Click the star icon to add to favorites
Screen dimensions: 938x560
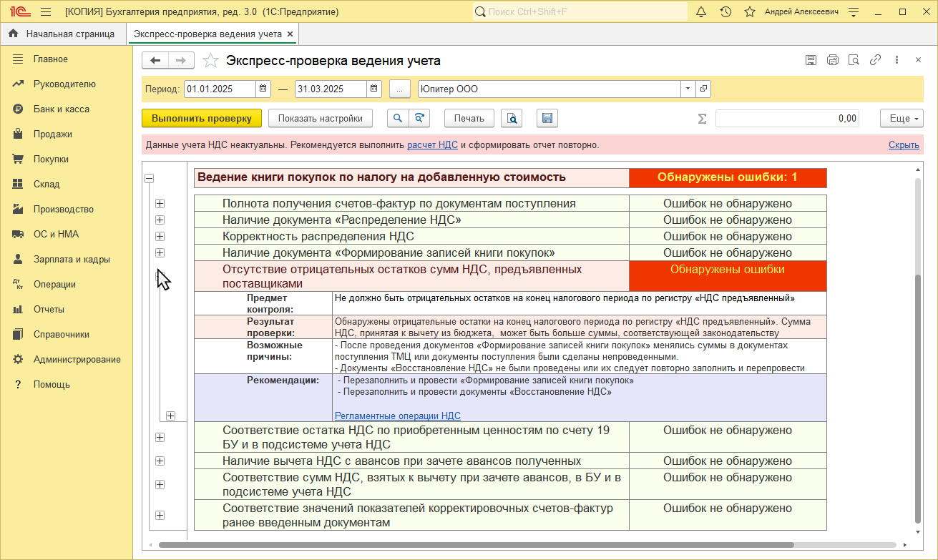[x=210, y=61]
